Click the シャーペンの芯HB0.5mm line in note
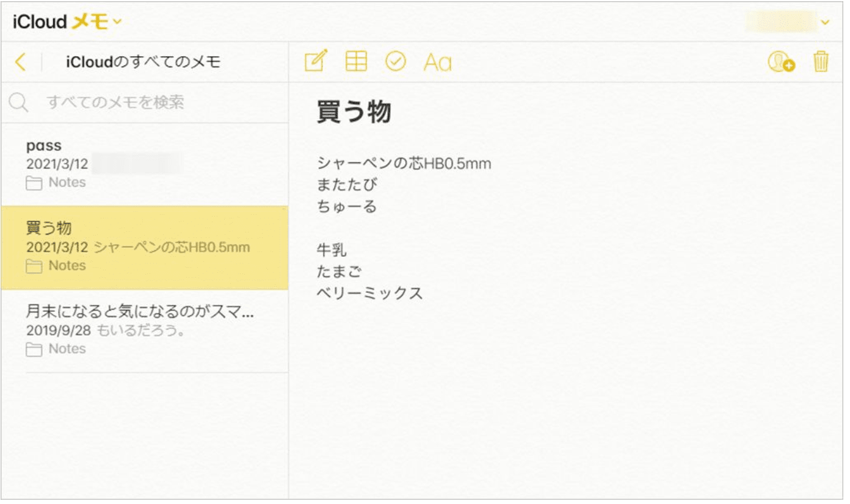The height and width of the screenshot is (504, 850). click(404, 164)
